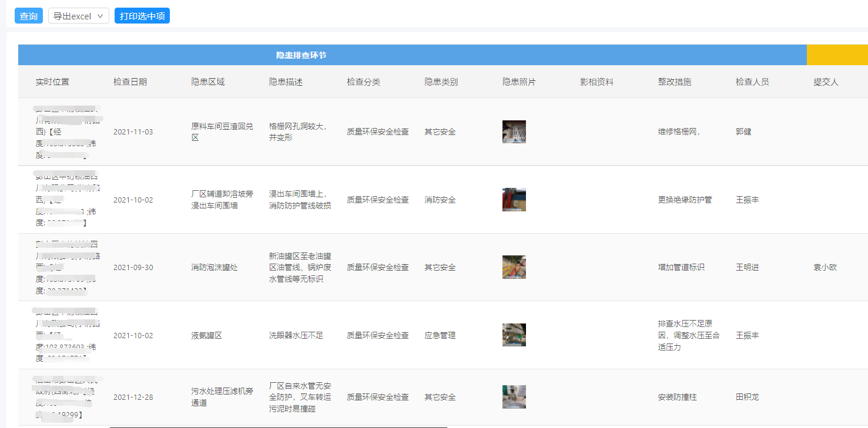Click the 实时位置 column header

tap(53, 82)
